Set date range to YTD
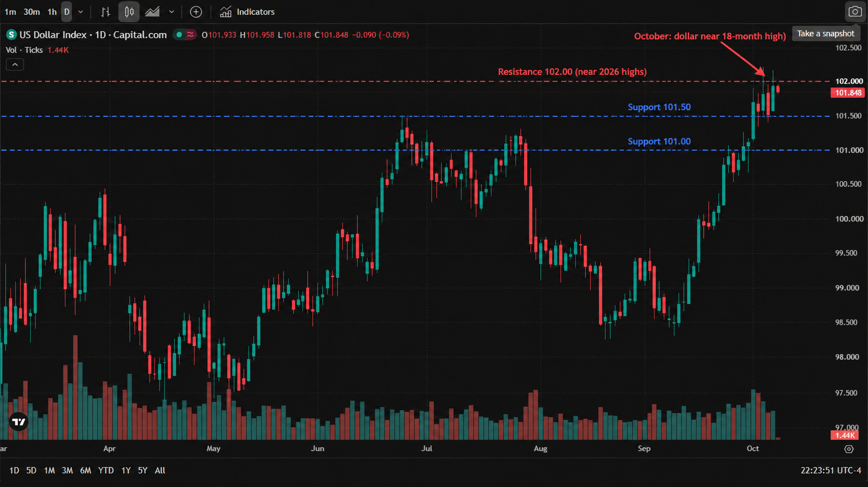The width and height of the screenshot is (868, 487). tap(106, 470)
